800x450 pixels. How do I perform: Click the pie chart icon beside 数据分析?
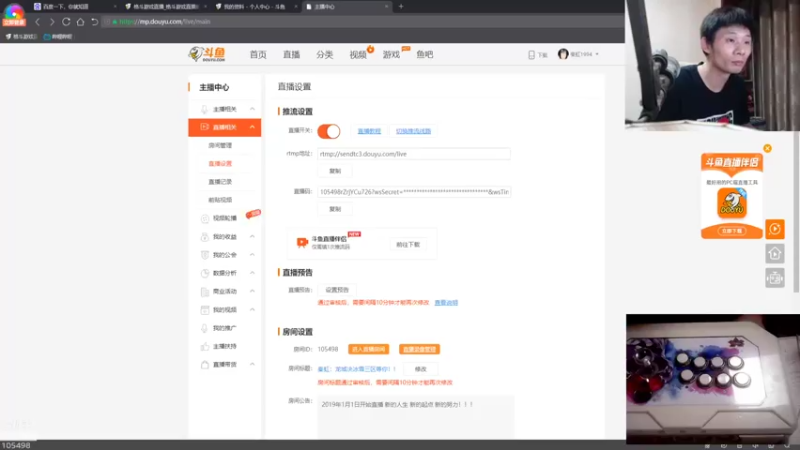205,273
